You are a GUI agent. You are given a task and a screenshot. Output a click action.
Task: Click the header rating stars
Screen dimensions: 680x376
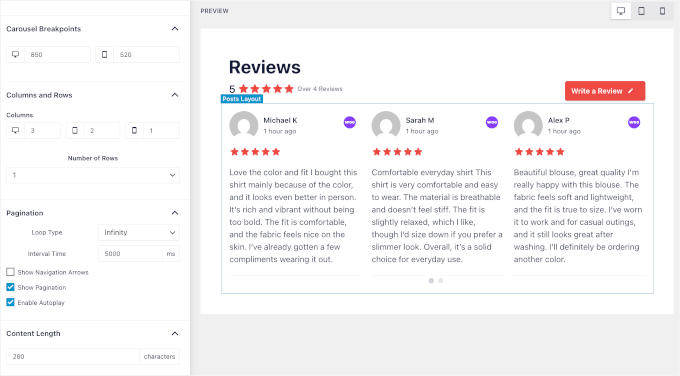coord(266,89)
